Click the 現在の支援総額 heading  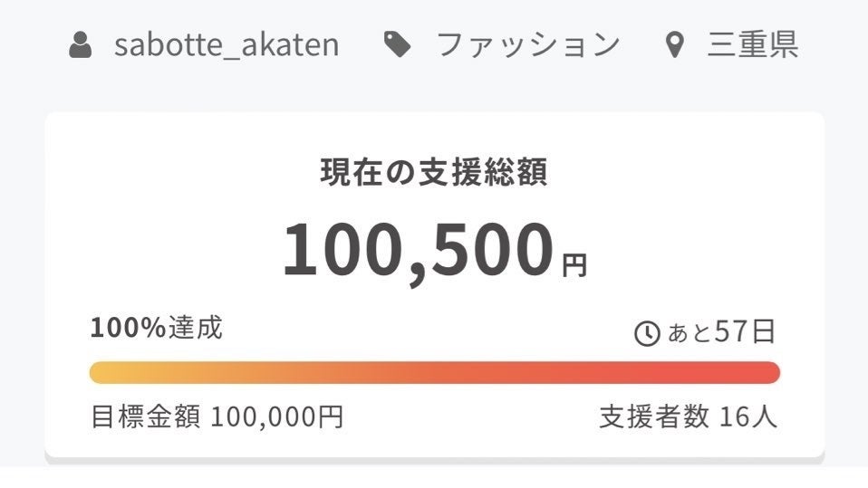434,173
